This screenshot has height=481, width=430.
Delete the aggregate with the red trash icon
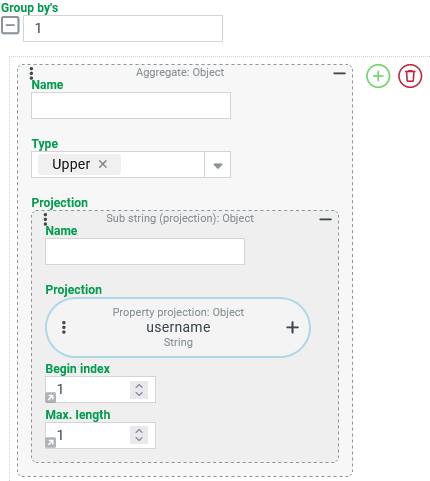coord(410,76)
